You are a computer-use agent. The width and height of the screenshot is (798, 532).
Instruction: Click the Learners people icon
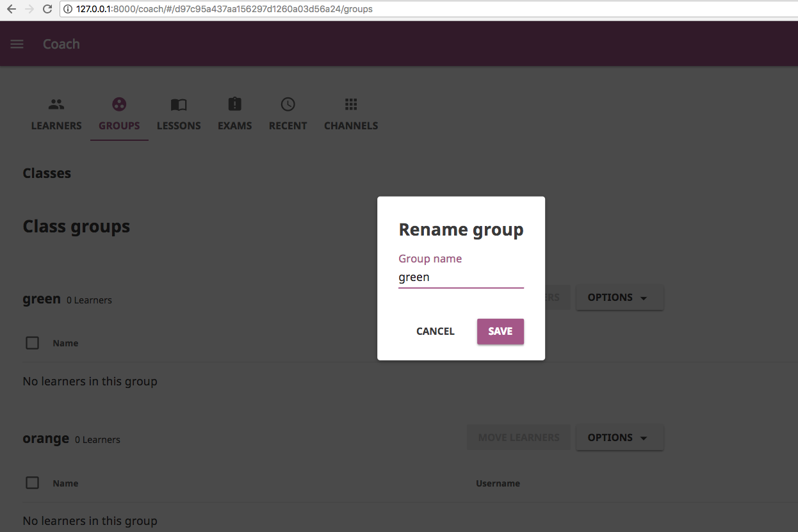click(56, 104)
